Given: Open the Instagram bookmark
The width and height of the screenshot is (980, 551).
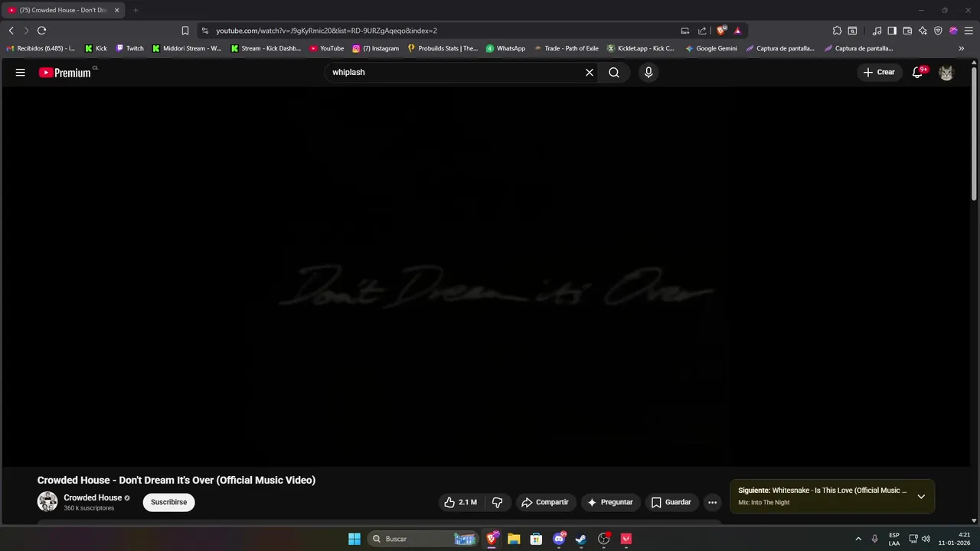Looking at the screenshot, I should [x=375, y=48].
